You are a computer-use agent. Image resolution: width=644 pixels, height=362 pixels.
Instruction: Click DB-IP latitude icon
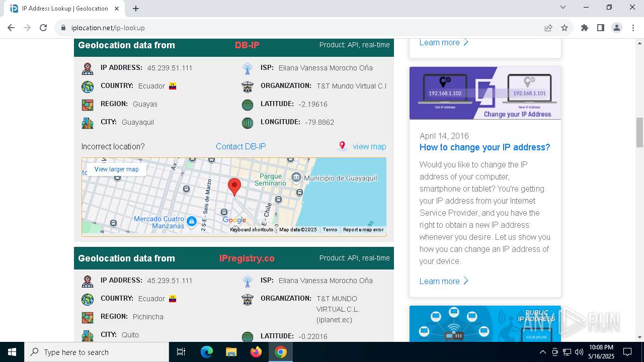[x=247, y=105]
